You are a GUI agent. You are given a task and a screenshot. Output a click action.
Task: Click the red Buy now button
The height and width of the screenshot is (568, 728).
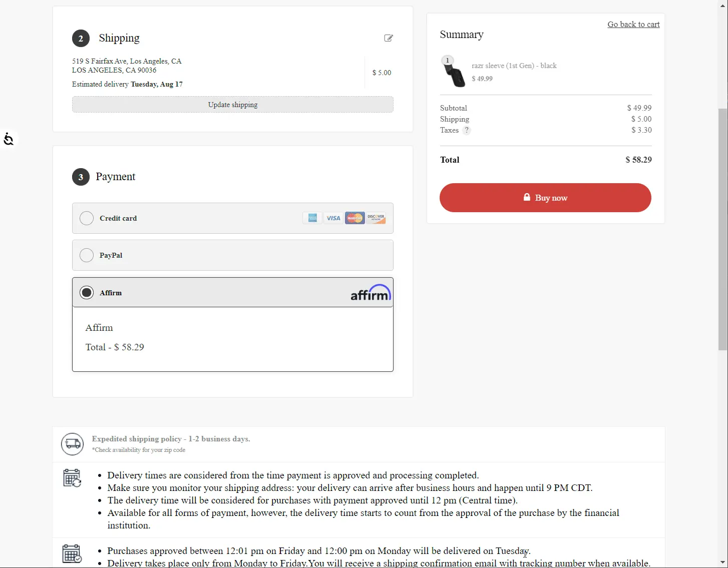coord(545,198)
